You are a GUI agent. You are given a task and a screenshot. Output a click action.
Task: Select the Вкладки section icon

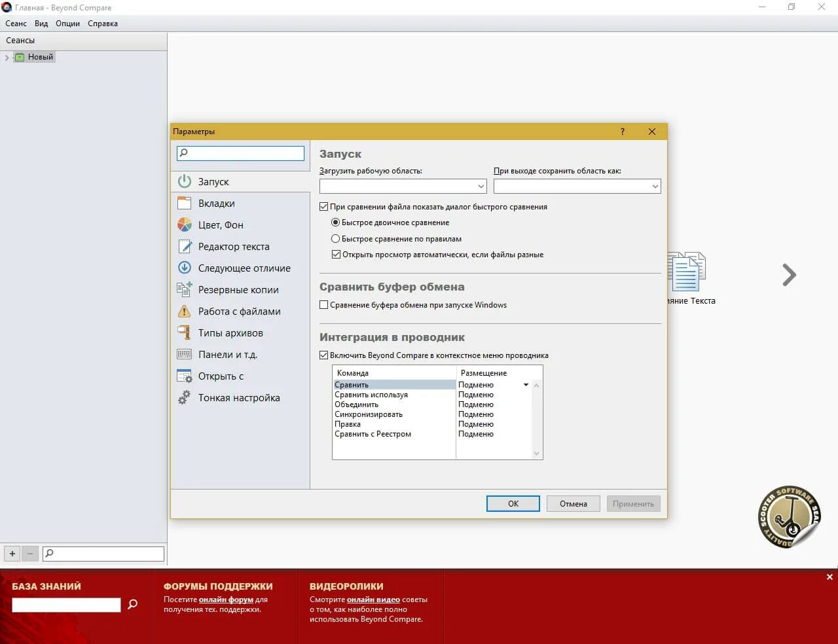[185, 203]
